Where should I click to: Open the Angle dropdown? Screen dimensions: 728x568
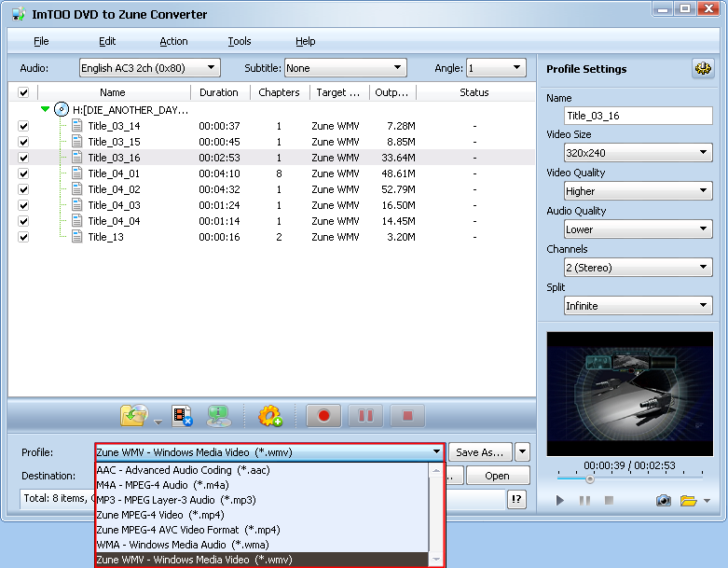coord(496,68)
